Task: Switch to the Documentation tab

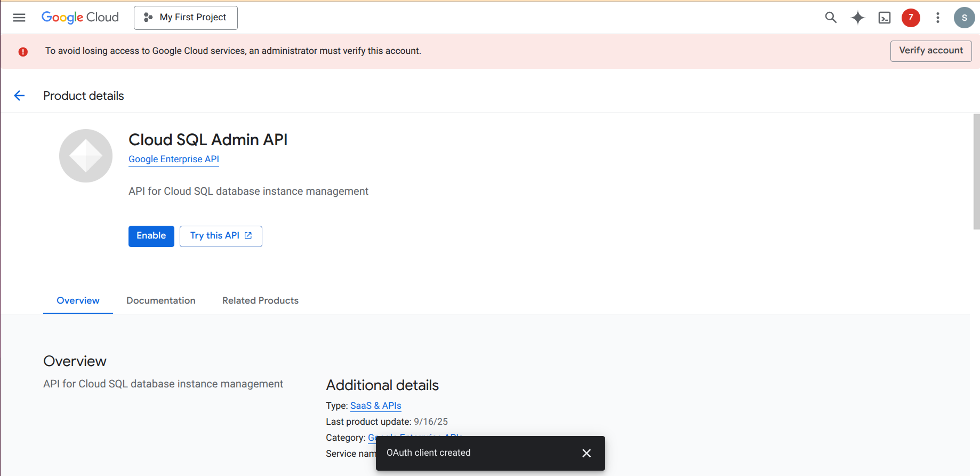Action: (x=161, y=300)
